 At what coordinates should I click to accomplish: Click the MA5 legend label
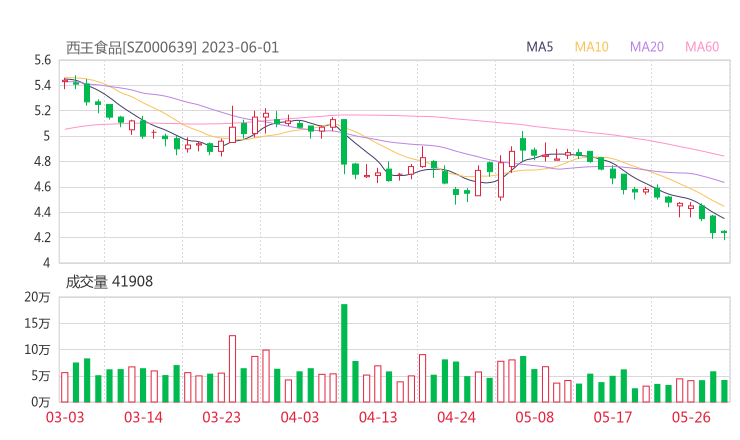539,47
